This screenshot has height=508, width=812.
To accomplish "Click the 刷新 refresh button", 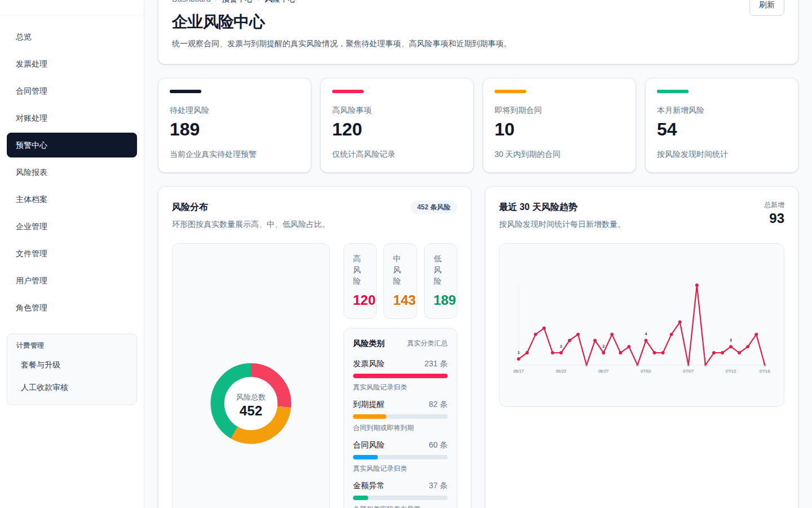I will [766, 5].
